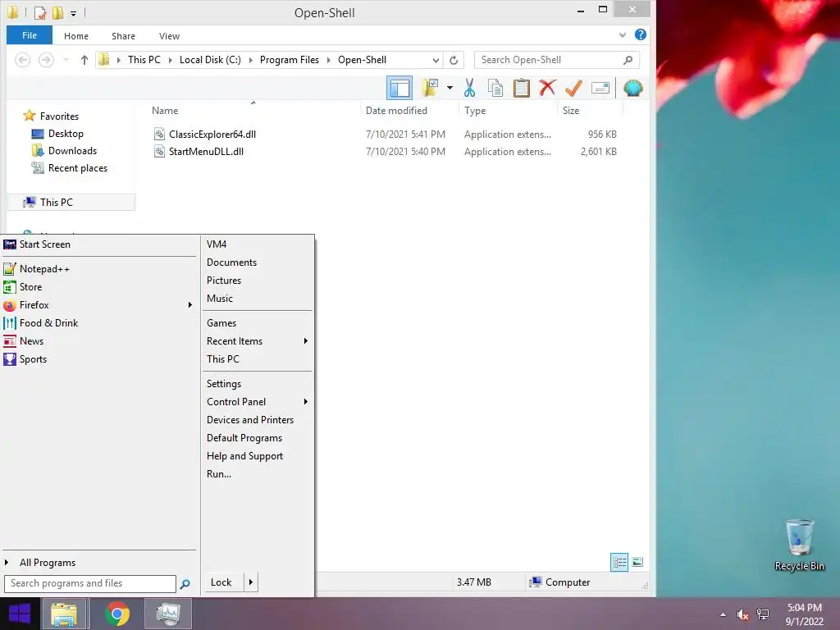840x630 pixels.
Task: Click the Classic Explorer cut scissors icon
Action: 469,88
